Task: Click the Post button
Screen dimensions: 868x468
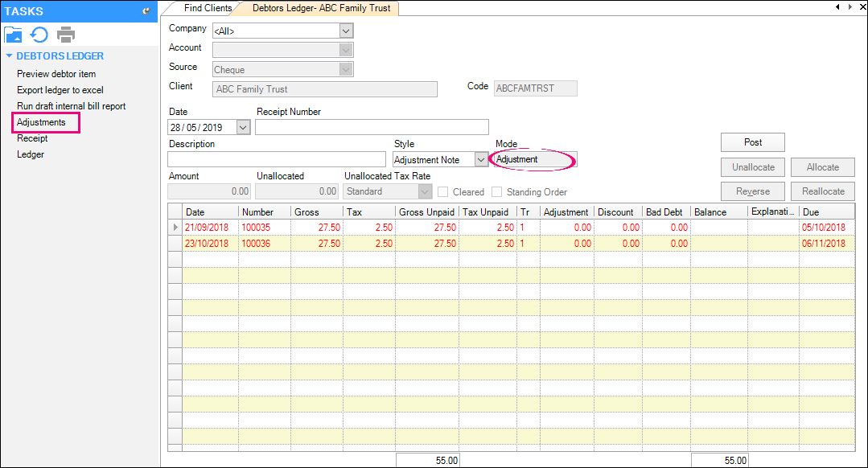Action: pos(752,142)
